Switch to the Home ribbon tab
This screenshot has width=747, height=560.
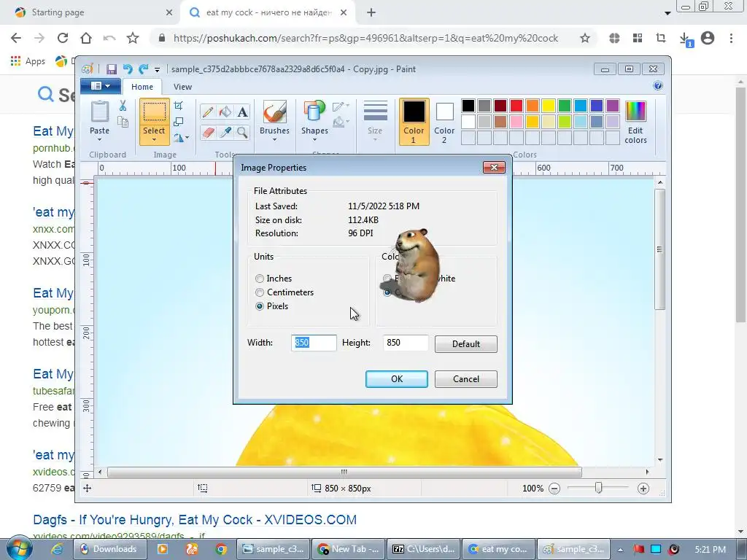[x=142, y=87]
